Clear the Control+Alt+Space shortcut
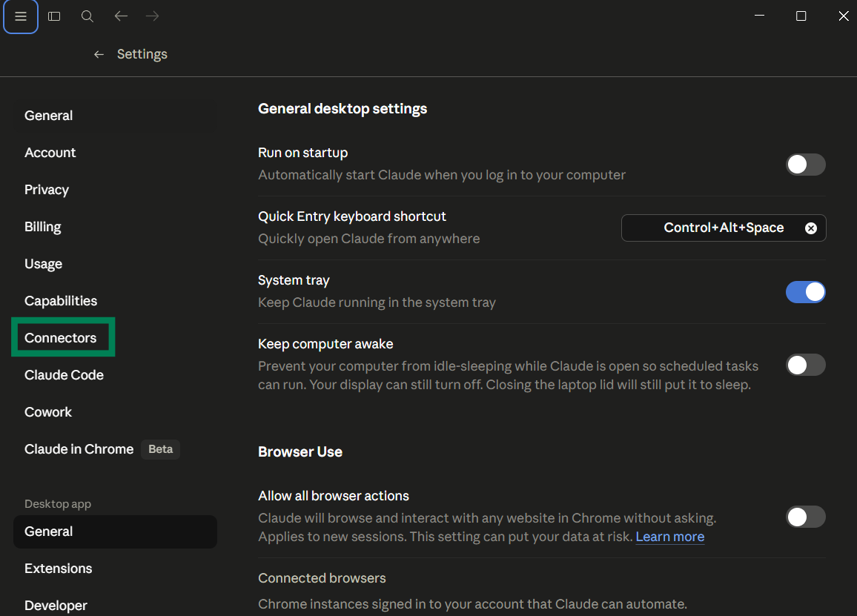 [811, 228]
